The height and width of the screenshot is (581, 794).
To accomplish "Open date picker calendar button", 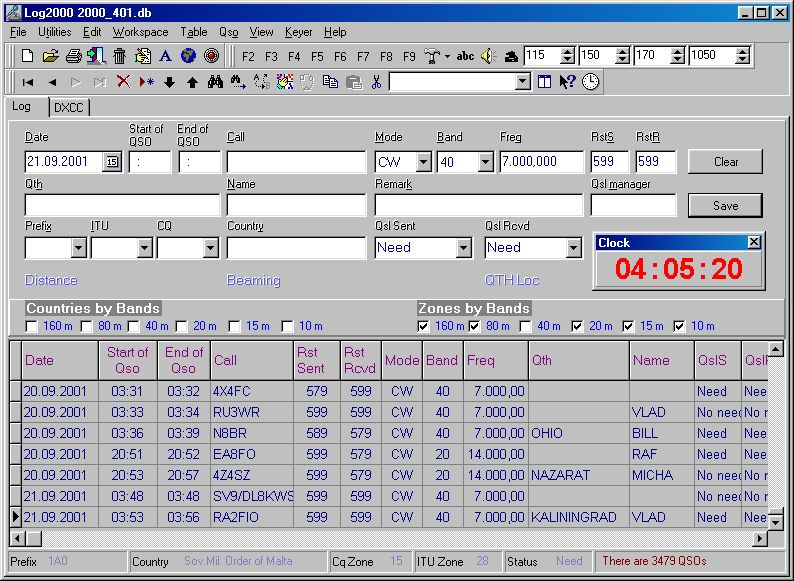I will [112, 162].
